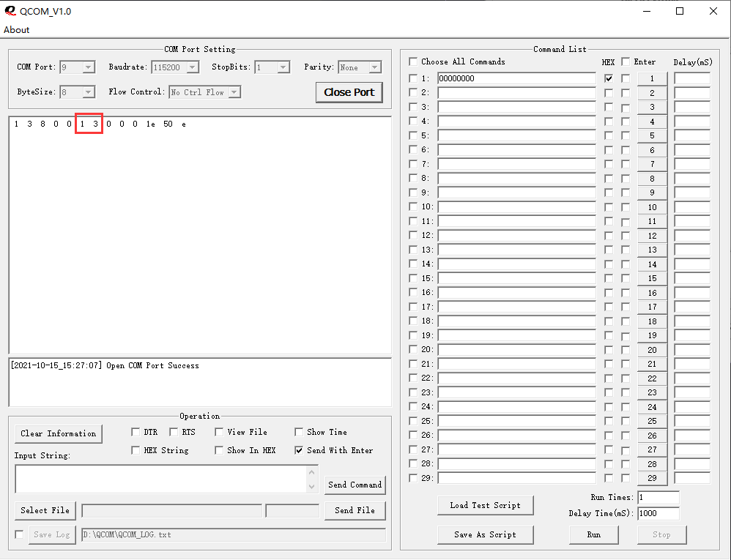The height and width of the screenshot is (560, 731).
Task: Enable the Show Time checkbox
Action: click(x=299, y=432)
